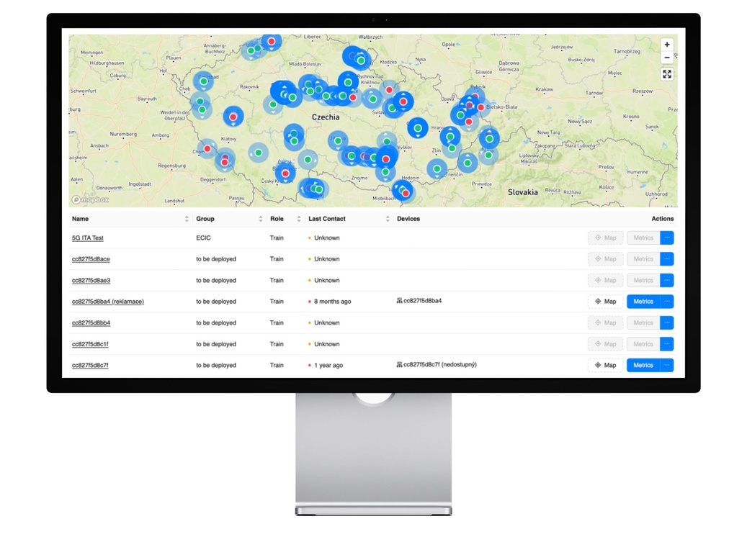747x560 pixels.
Task: Sort table by Group column arrows
Action: pos(261,219)
